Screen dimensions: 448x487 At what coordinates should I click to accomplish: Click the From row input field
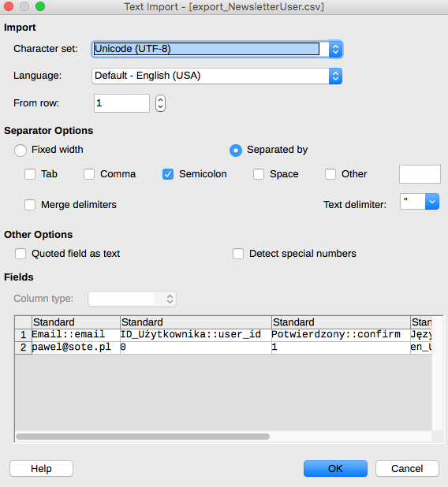tap(121, 103)
